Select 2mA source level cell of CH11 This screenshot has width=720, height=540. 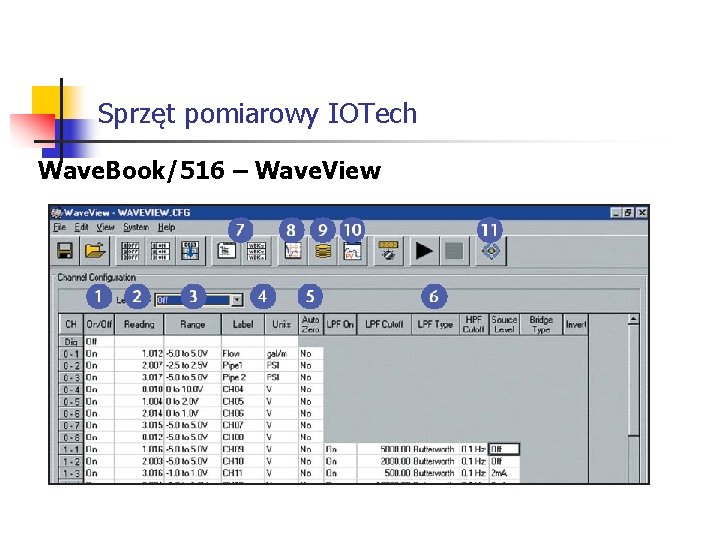pyautogui.click(x=504, y=473)
